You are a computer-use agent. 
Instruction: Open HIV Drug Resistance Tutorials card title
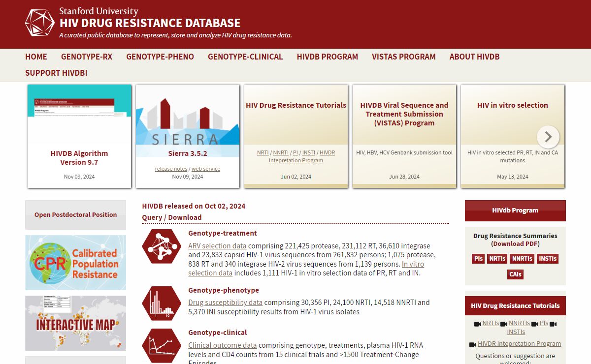tap(296, 105)
